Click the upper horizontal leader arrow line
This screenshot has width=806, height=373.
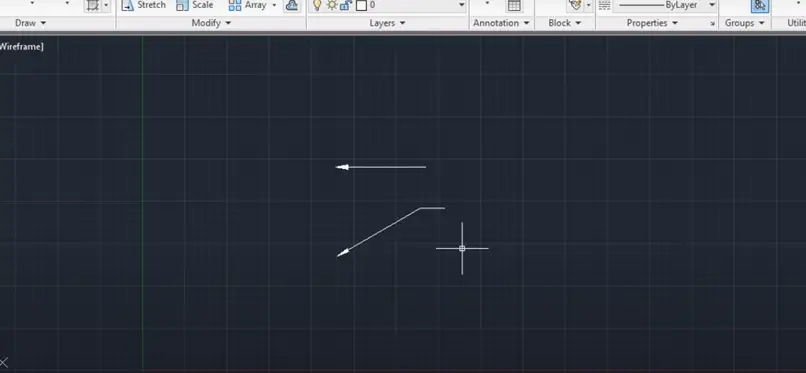tap(381, 167)
